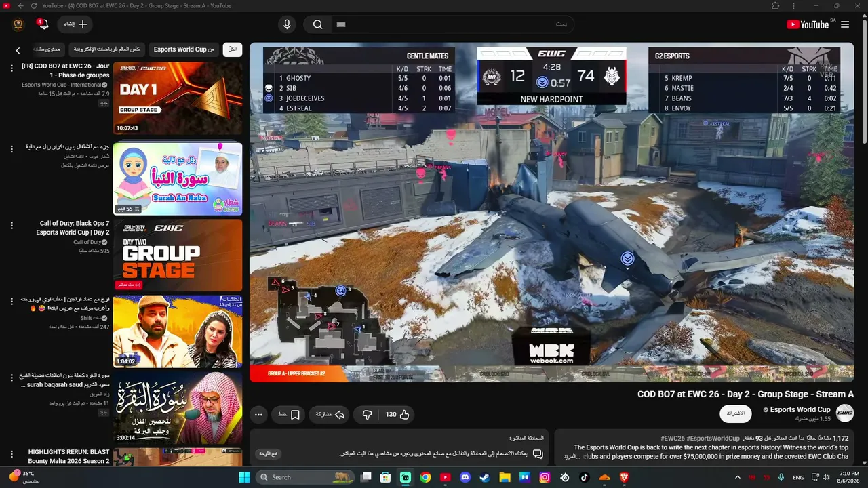Viewport: 868px width, 488px height.
Task: Click the إنشاء create button
Action: 75,24
